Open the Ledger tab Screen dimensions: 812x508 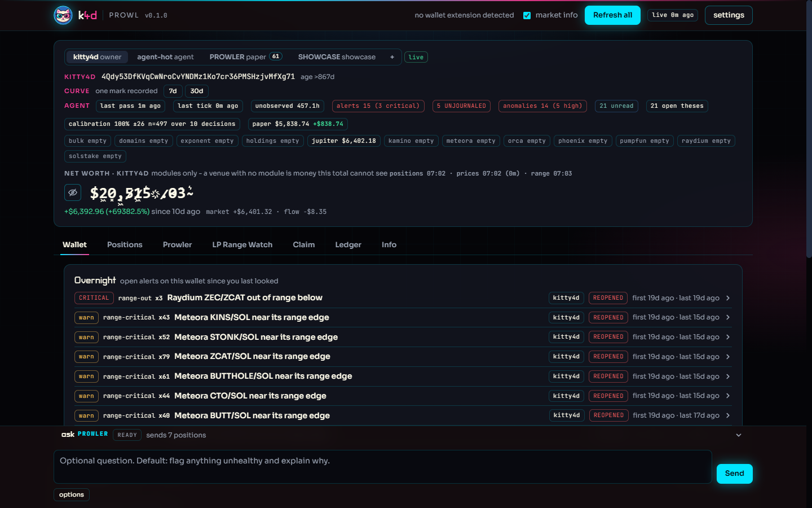tap(348, 244)
